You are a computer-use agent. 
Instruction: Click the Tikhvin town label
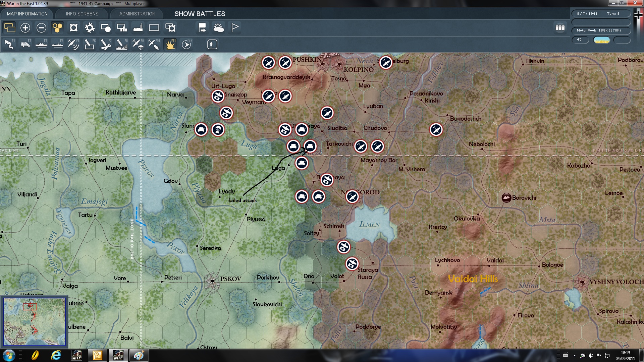535,61
